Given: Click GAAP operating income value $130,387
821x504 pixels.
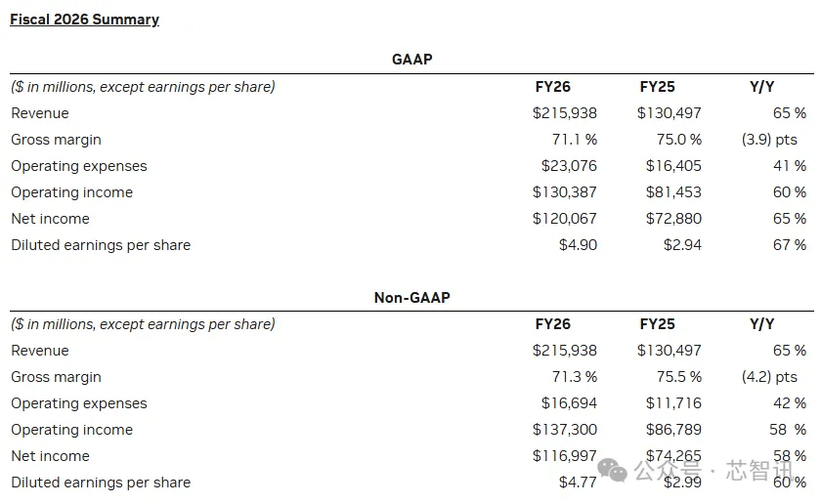Looking at the screenshot, I should (x=564, y=192).
